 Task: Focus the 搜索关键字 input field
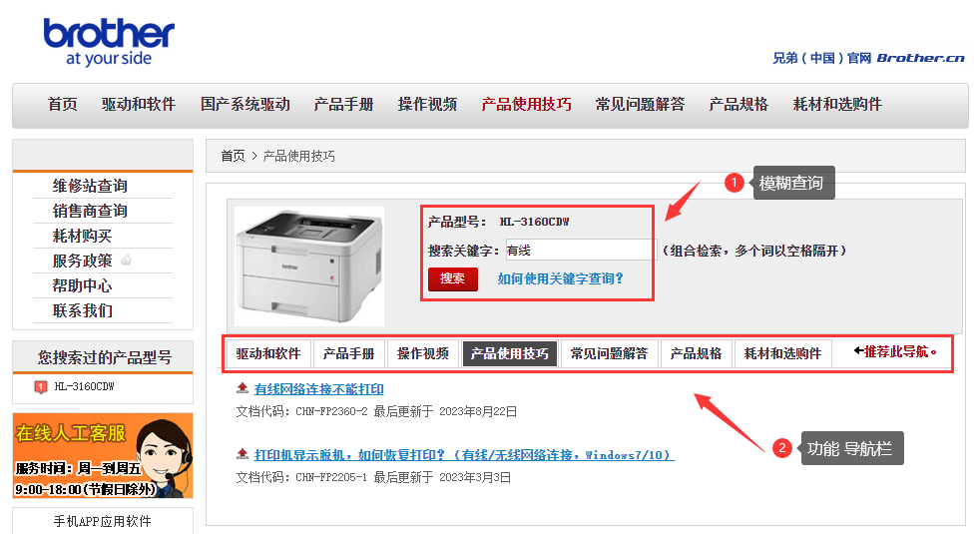tap(578, 251)
